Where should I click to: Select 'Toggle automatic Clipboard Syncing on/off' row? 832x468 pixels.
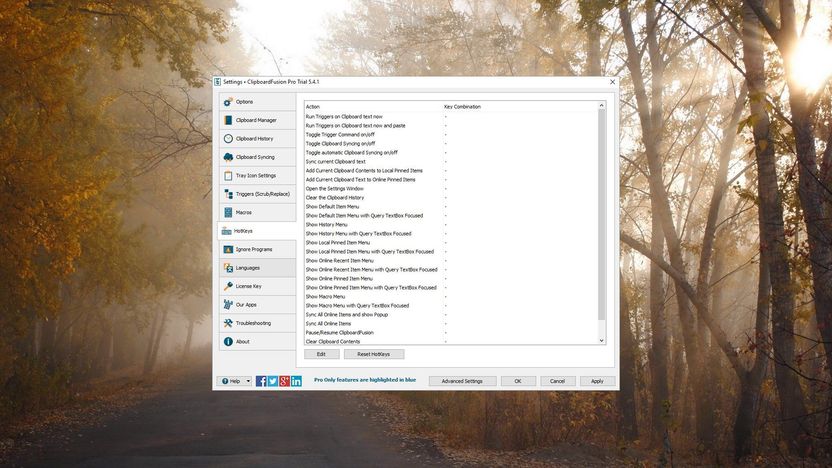[451, 152]
